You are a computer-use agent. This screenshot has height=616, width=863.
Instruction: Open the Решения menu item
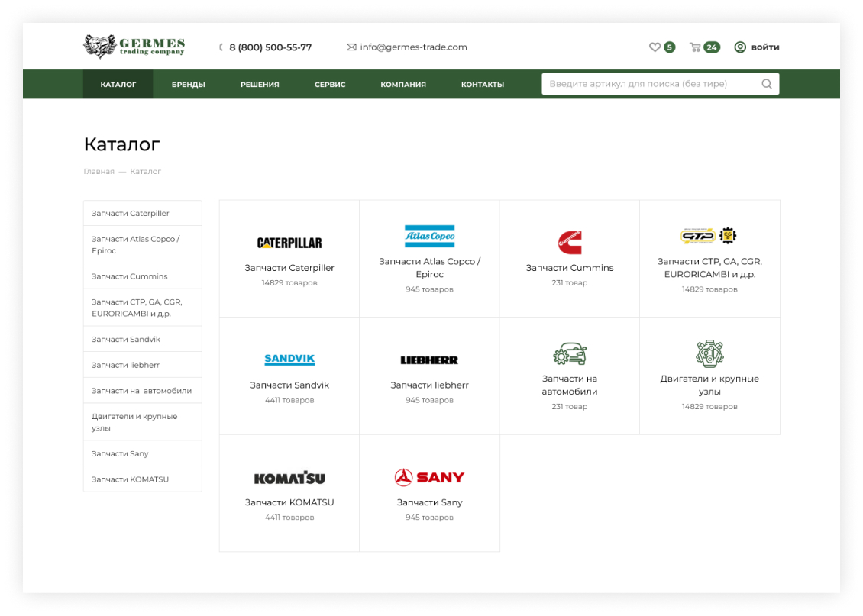tap(260, 84)
